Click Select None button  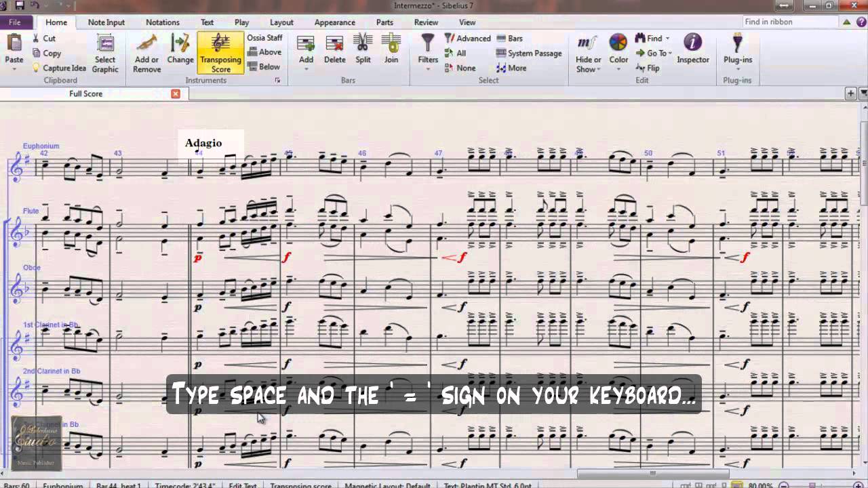pos(460,68)
